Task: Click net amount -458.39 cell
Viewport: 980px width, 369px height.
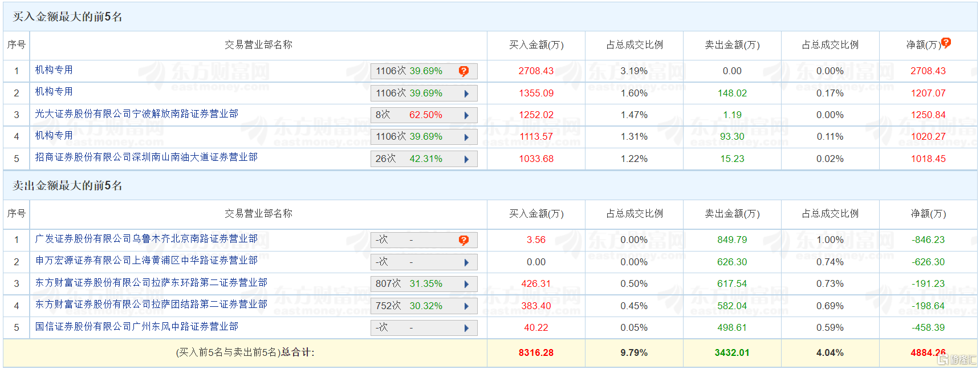Action: tap(928, 328)
